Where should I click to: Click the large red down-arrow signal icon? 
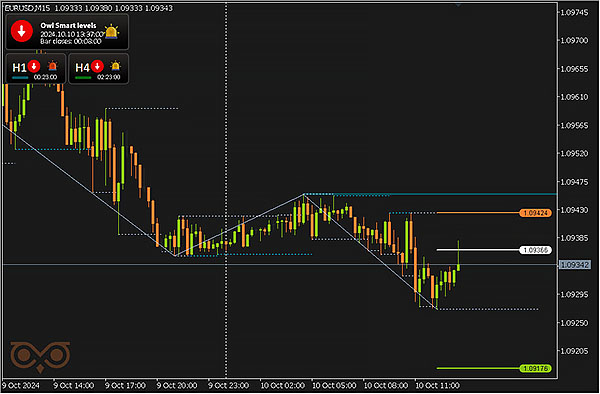pyautogui.click(x=21, y=31)
